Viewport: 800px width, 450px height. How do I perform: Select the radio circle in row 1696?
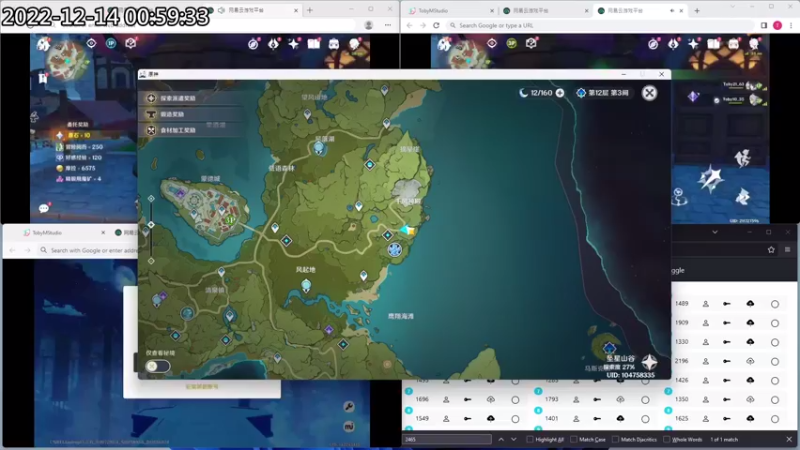[x=515, y=400]
